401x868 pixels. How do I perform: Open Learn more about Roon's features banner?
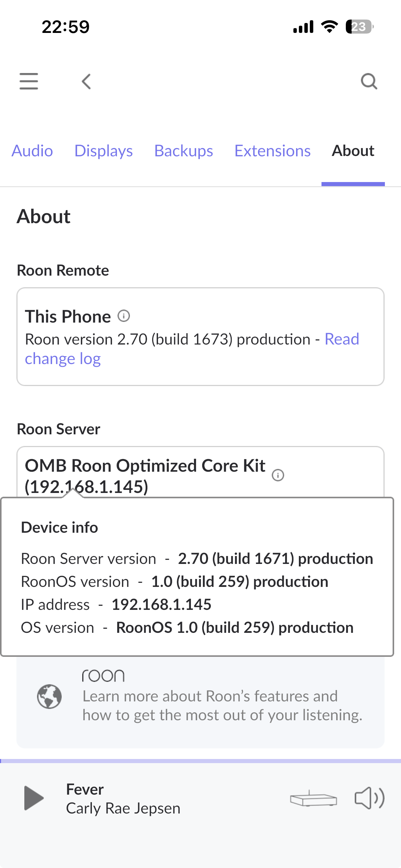pos(200,702)
